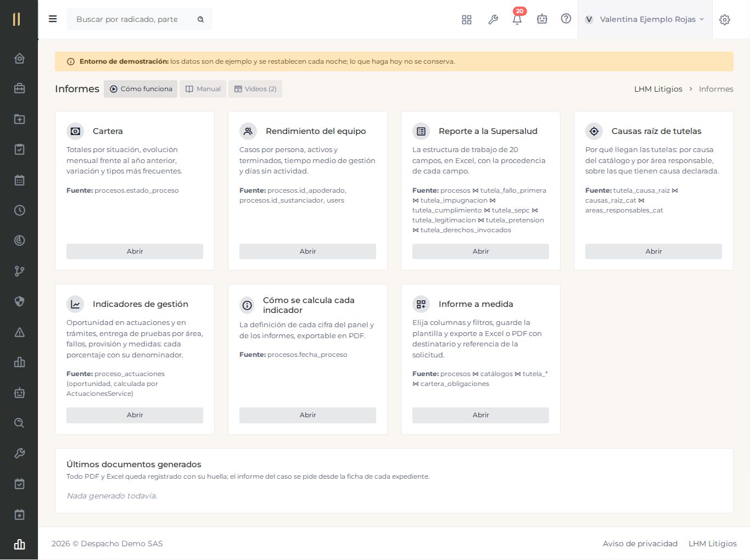Click the warning triangle icon in the sidebar
Viewport: 750px width, 560px height.
point(19,332)
